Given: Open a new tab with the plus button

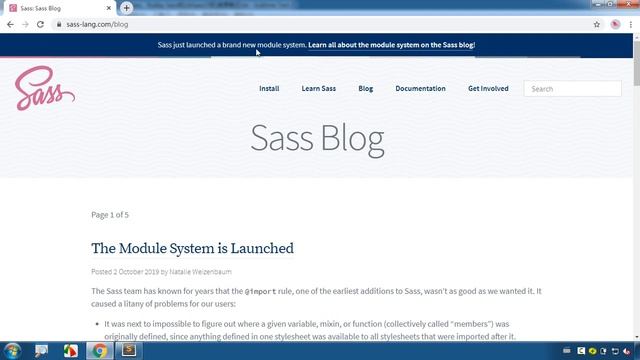Looking at the screenshot, I should [127, 8].
